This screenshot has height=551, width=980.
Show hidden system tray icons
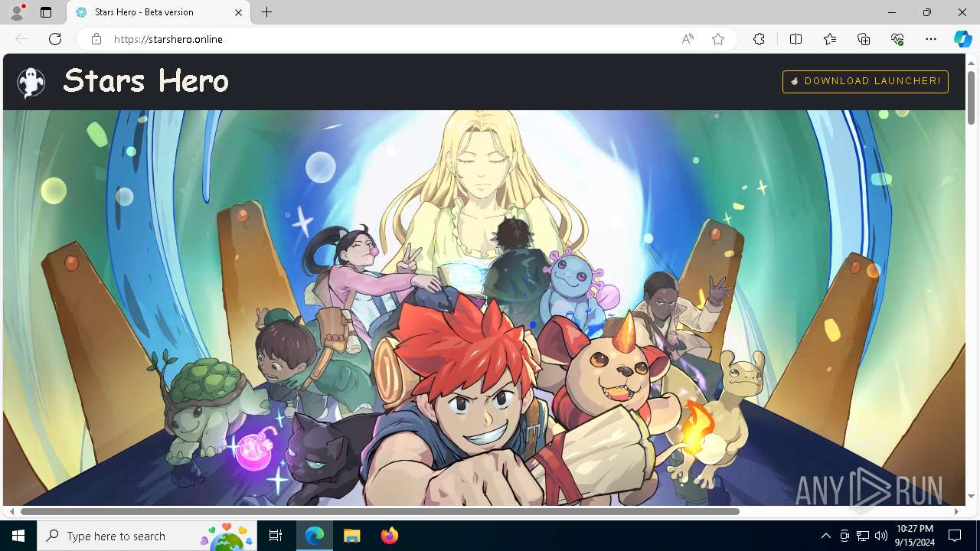[825, 536]
